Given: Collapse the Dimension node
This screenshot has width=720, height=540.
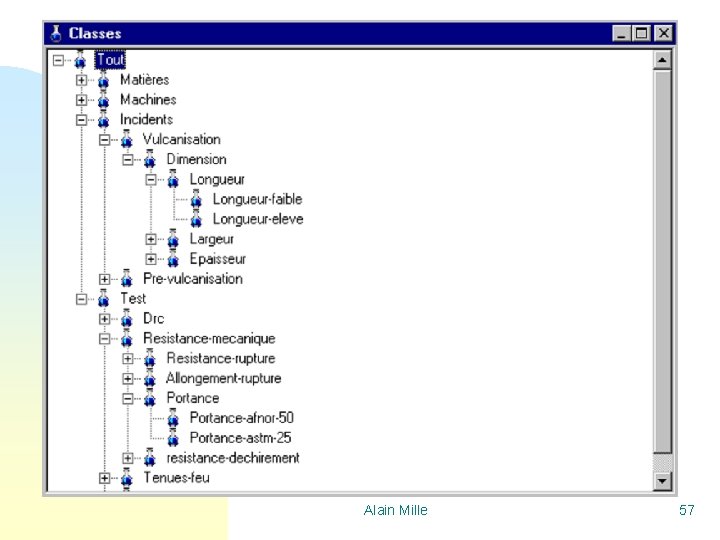Looking at the screenshot, I should click(128, 160).
